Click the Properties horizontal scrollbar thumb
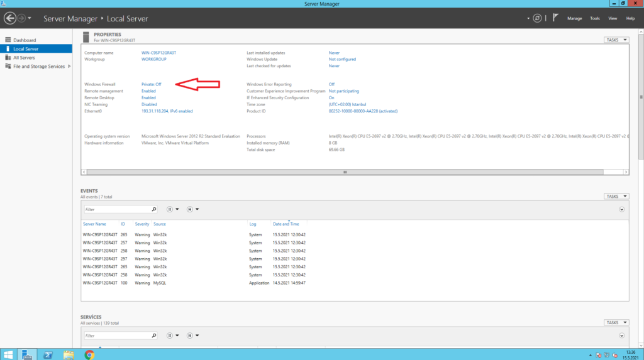The height and width of the screenshot is (360, 644). click(345, 172)
